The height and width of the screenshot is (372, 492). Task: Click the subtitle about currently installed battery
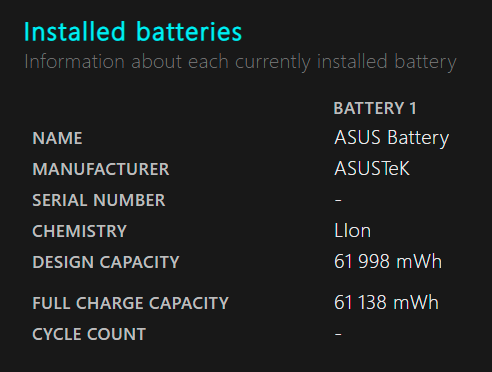click(x=240, y=62)
